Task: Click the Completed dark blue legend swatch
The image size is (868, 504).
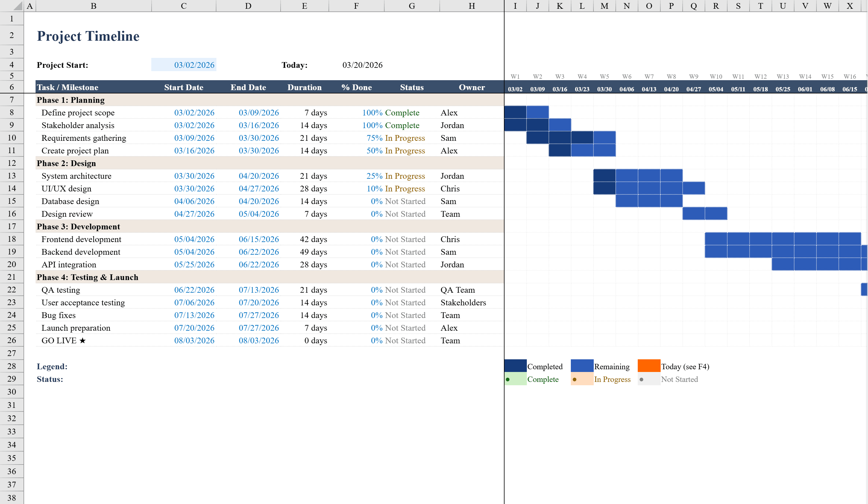Action: coord(515,366)
